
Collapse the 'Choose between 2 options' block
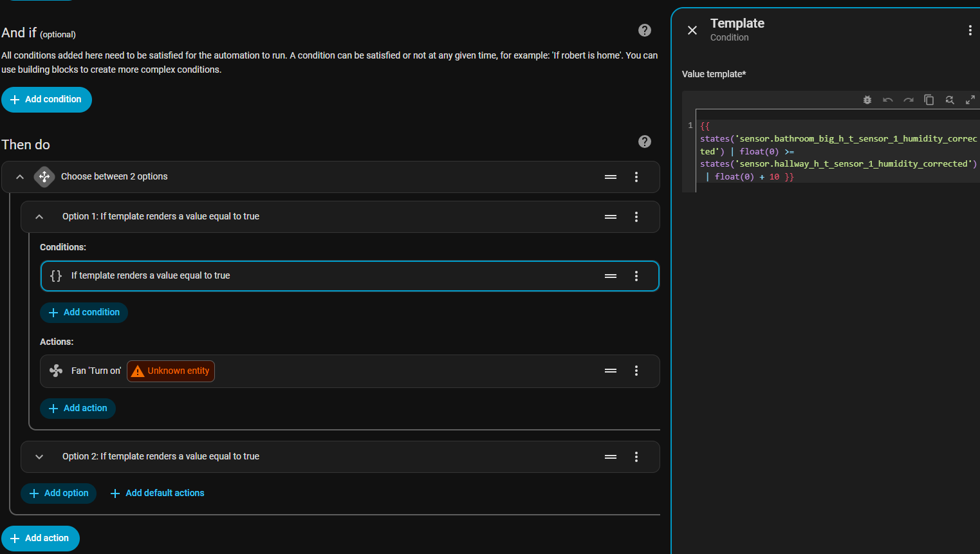[x=20, y=177]
